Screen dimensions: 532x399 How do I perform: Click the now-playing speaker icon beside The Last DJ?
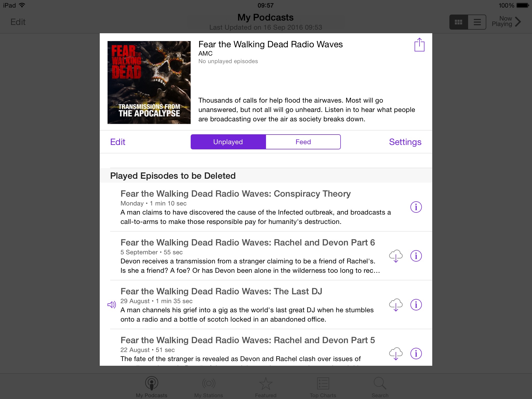pos(112,305)
